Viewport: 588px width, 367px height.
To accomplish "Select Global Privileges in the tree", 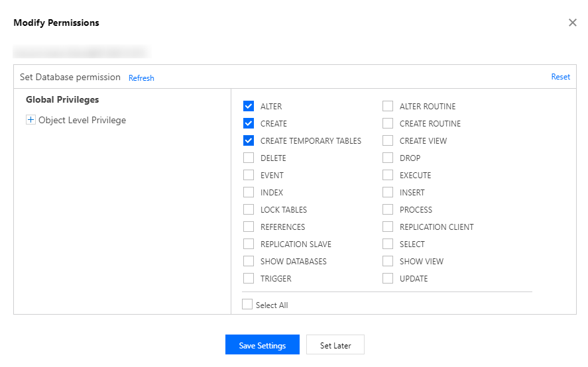I will 62,99.
